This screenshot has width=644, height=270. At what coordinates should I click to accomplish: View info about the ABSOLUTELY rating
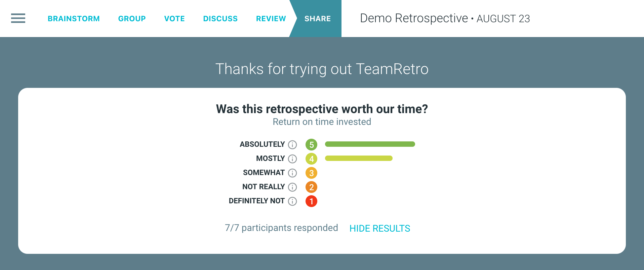(293, 144)
